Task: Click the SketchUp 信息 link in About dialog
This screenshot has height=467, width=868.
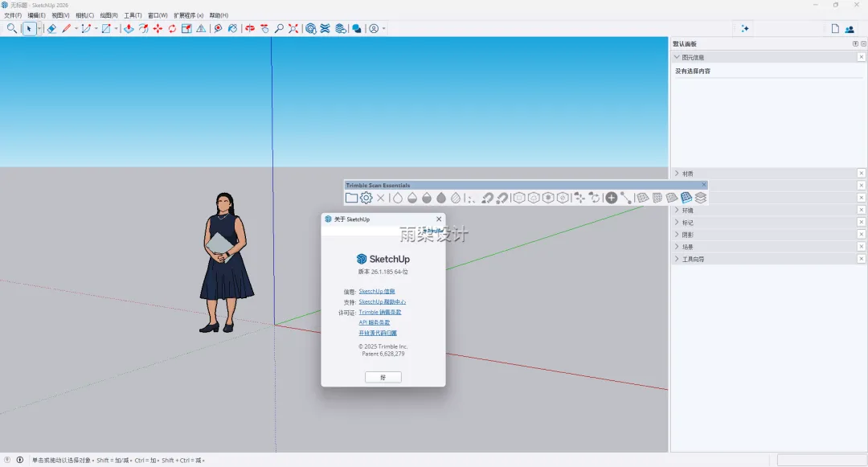Action: [377, 292]
